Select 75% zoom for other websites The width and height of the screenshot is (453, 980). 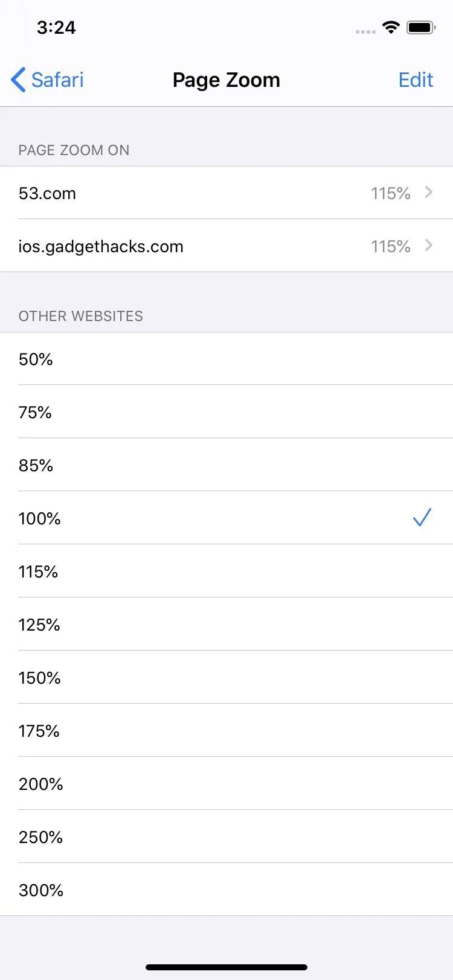pyautogui.click(x=226, y=412)
